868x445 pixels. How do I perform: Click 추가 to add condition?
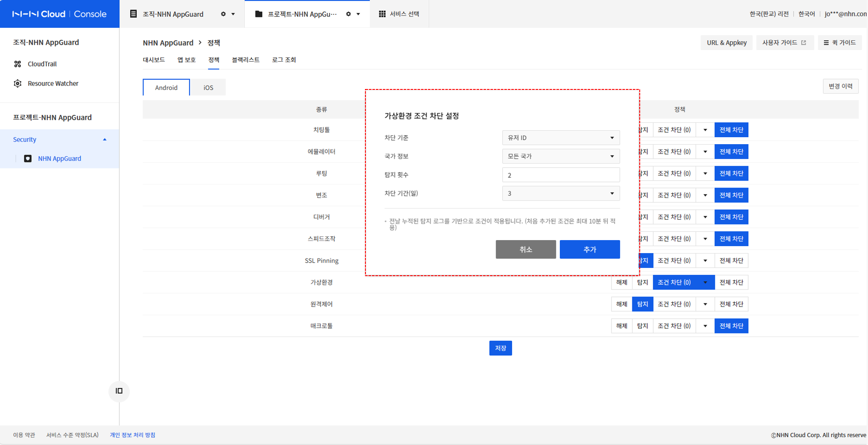[x=590, y=249]
